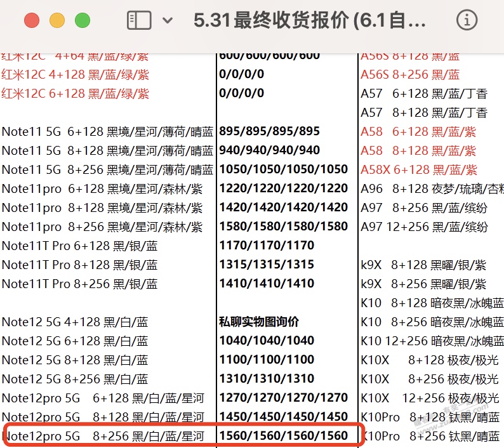Click price 1310/1310/1310

coord(267,378)
